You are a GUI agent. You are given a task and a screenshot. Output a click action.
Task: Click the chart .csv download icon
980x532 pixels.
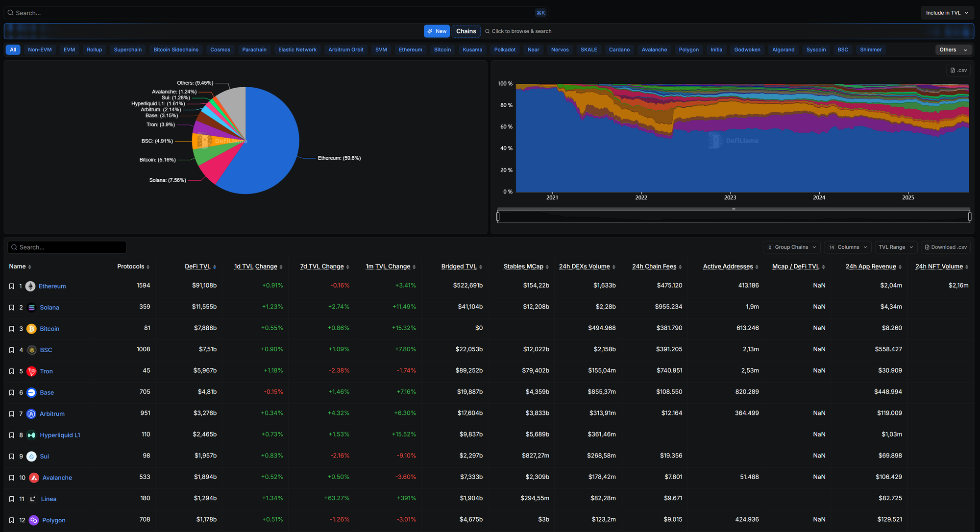(958, 70)
